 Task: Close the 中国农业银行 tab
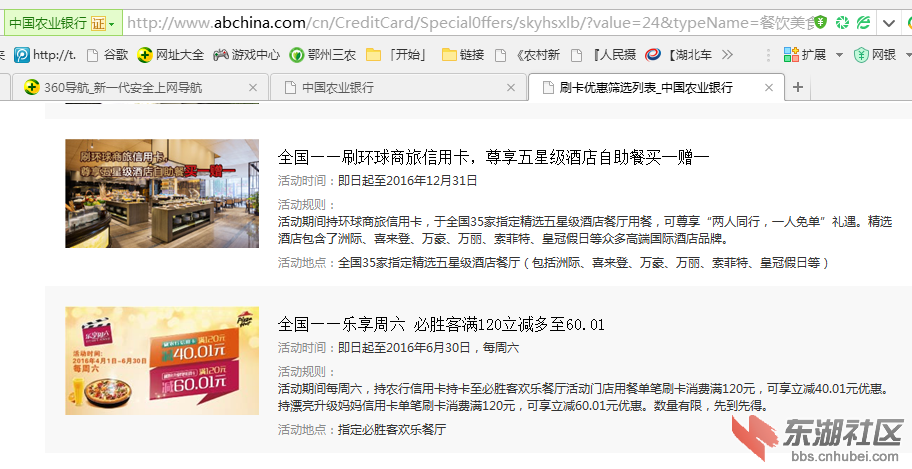[511, 87]
